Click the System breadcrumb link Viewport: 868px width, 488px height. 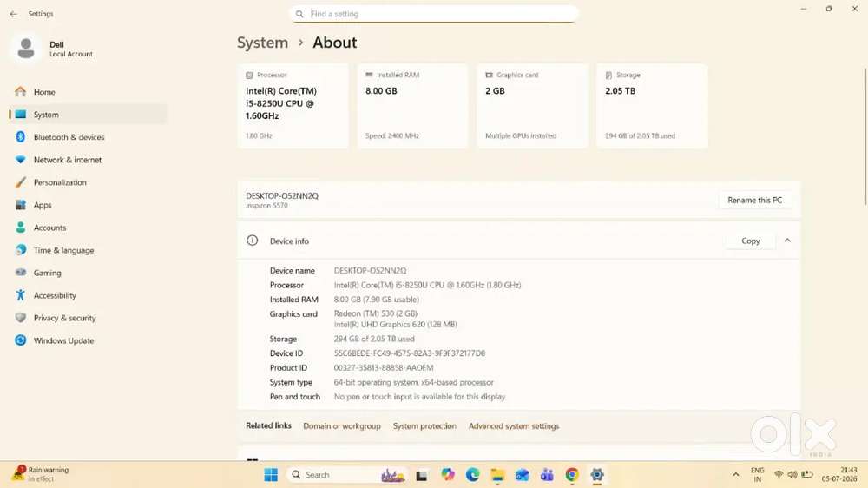262,43
